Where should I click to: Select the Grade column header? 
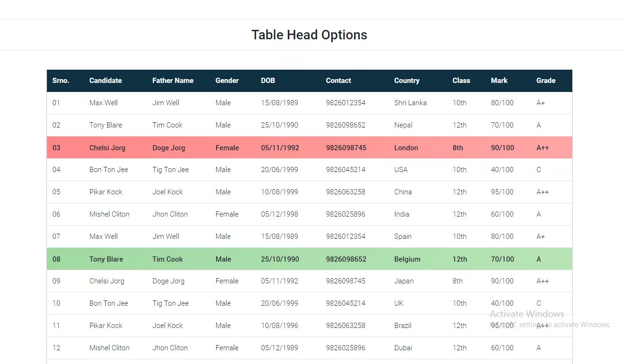coord(546,81)
